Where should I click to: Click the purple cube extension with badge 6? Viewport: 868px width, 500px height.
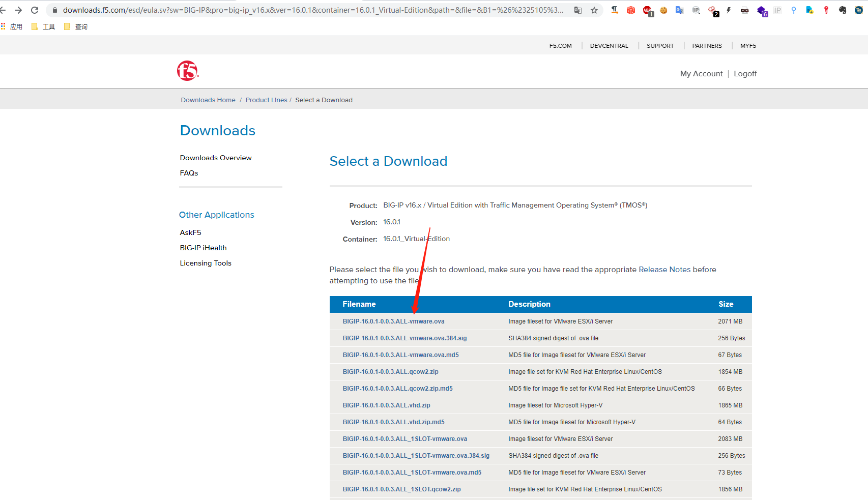click(762, 11)
